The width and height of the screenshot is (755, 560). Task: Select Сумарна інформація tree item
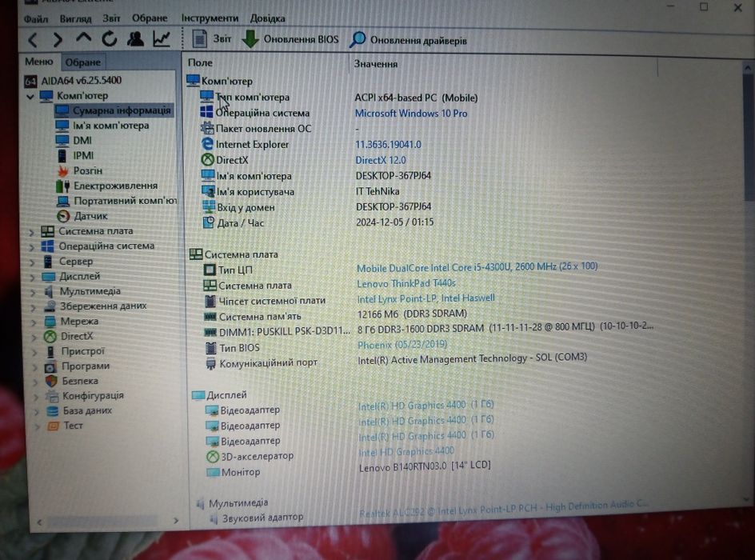(x=113, y=110)
